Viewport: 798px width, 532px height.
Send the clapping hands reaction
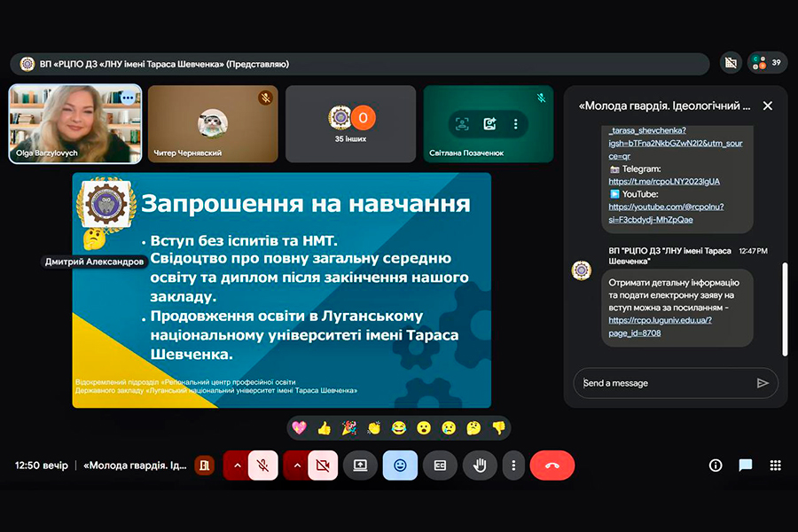pyautogui.click(x=374, y=428)
